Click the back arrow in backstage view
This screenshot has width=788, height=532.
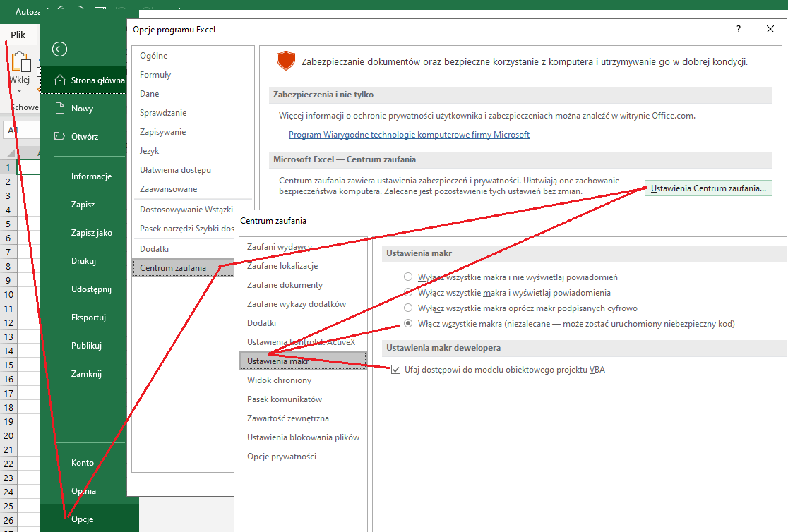(x=59, y=49)
